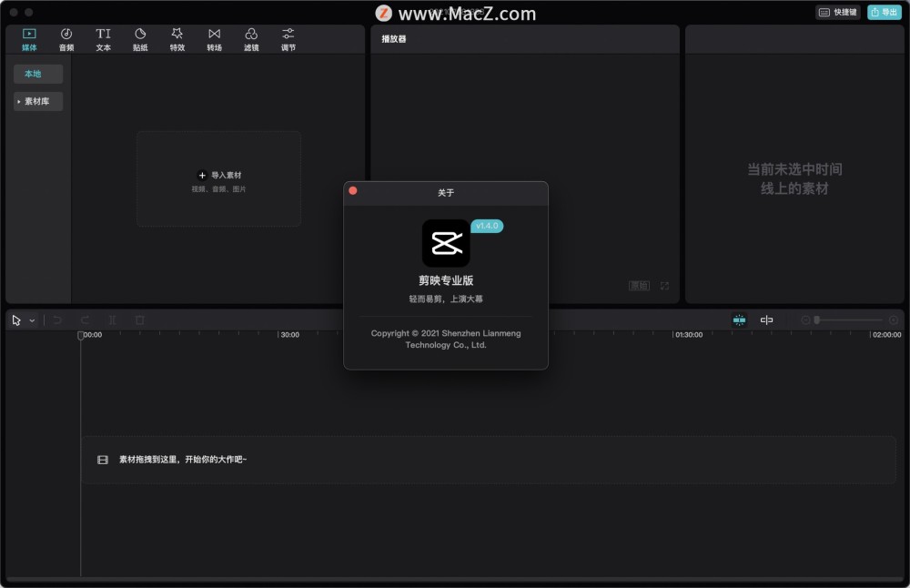Click the 01:30:00 mark on timeline ruler
This screenshot has width=910, height=588.
click(x=689, y=335)
